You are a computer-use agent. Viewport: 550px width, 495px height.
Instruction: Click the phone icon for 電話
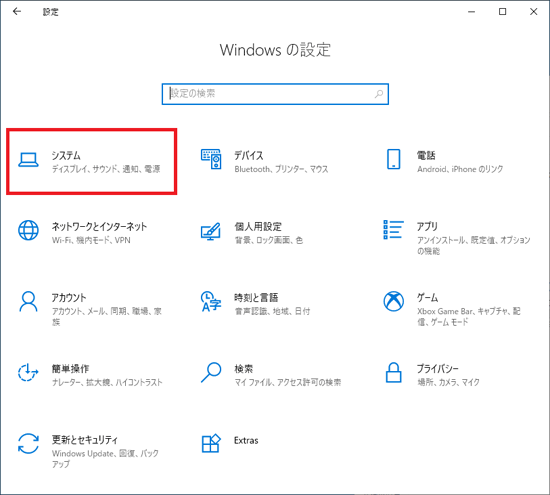tap(394, 159)
